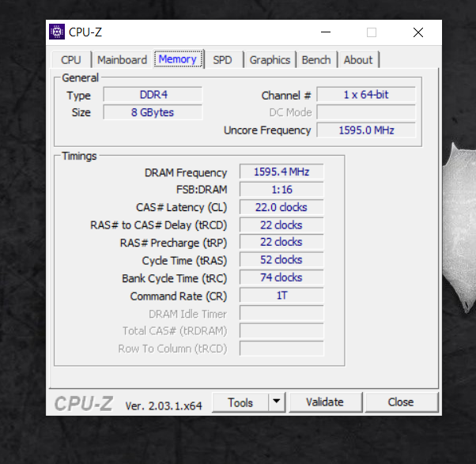476x464 pixels.
Task: Switch to the CPU tab
Action: tap(71, 60)
